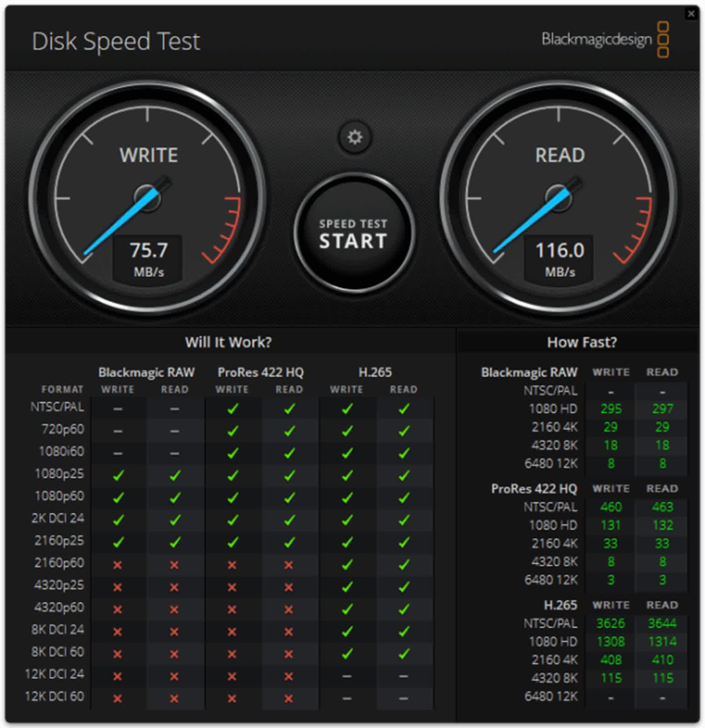Click the 1080p25 format row label
The image size is (705, 728).
(60, 474)
